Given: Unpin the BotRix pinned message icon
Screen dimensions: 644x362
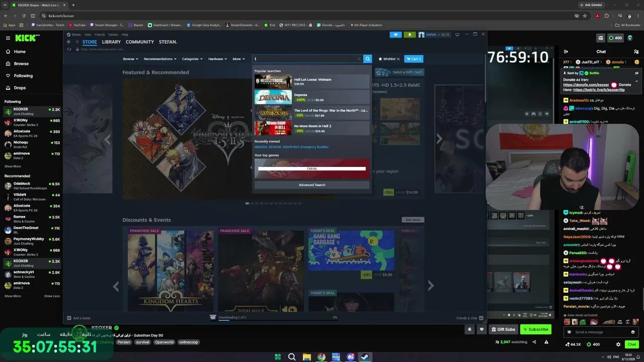Looking at the screenshot, I should coord(636,73).
